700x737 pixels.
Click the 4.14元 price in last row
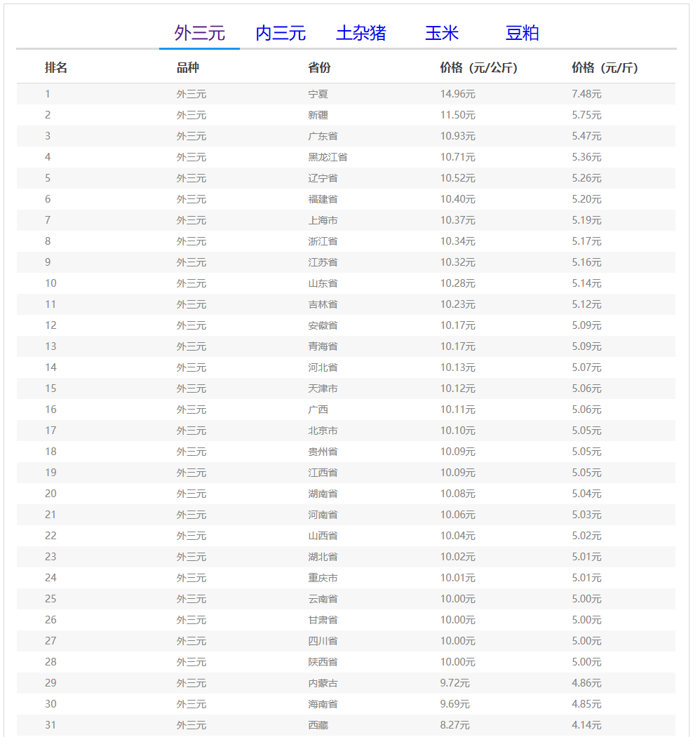586,725
